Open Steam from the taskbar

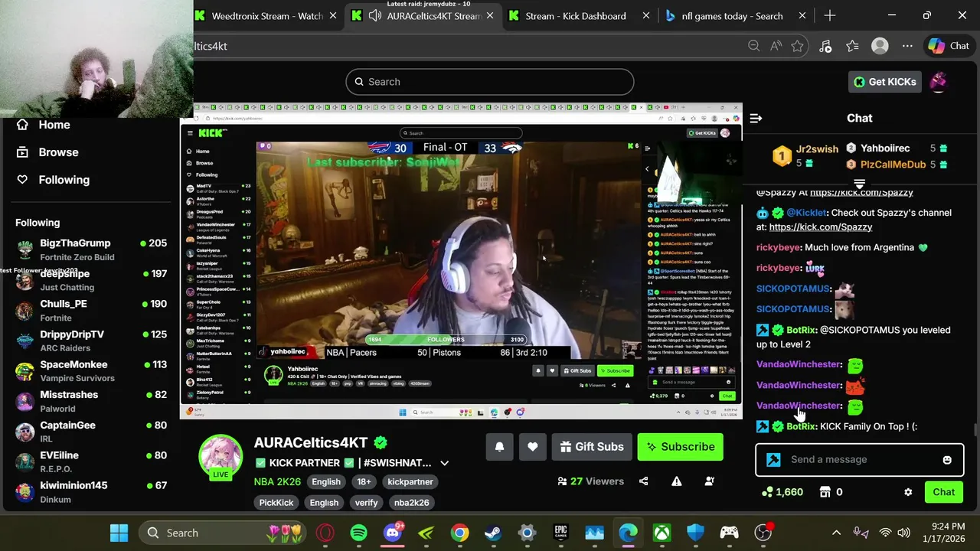point(493,533)
